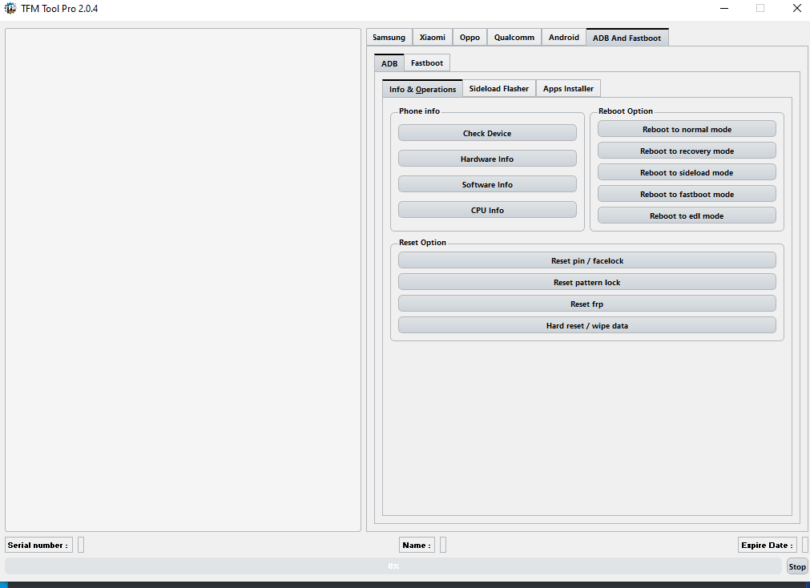Switch to the Apps Installer tab

[x=568, y=88]
